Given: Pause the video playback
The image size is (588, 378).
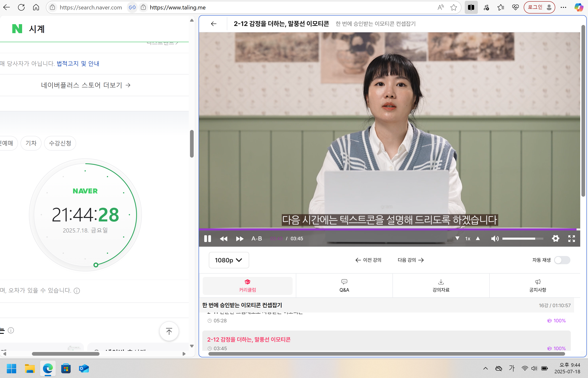Looking at the screenshot, I should (x=207, y=238).
